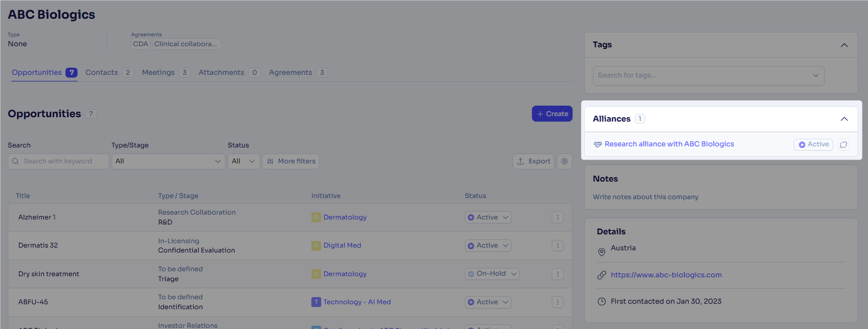Click the In-Licensing type text
The height and width of the screenshot is (329, 868).
[179, 241]
